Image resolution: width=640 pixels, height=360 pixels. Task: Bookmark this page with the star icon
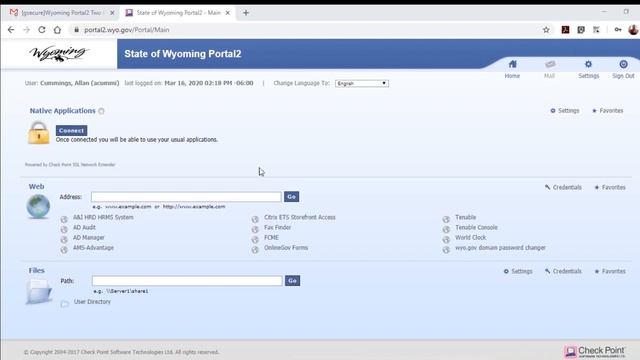546,30
